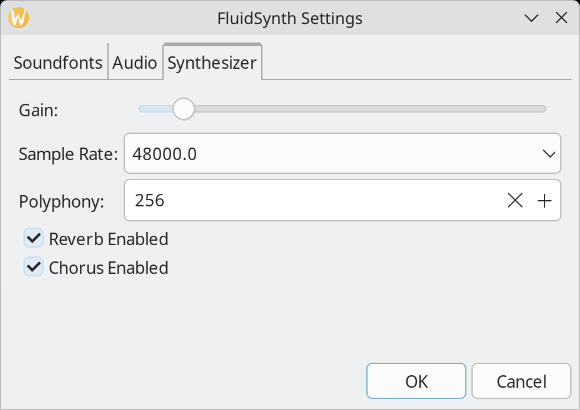Switch to the Soundfonts tab
The width and height of the screenshot is (580, 410).
pyautogui.click(x=58, y=62)
